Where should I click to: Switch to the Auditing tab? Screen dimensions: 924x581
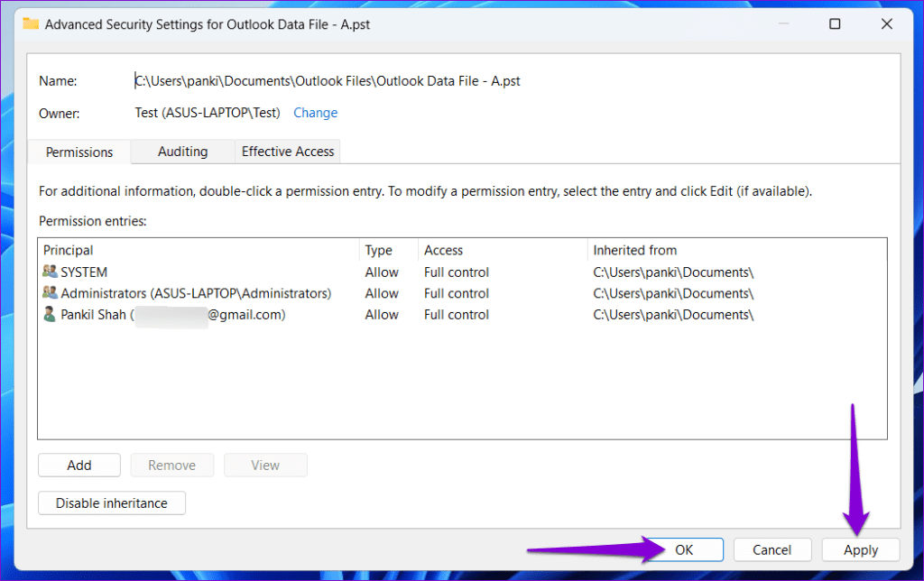(182, 152)
